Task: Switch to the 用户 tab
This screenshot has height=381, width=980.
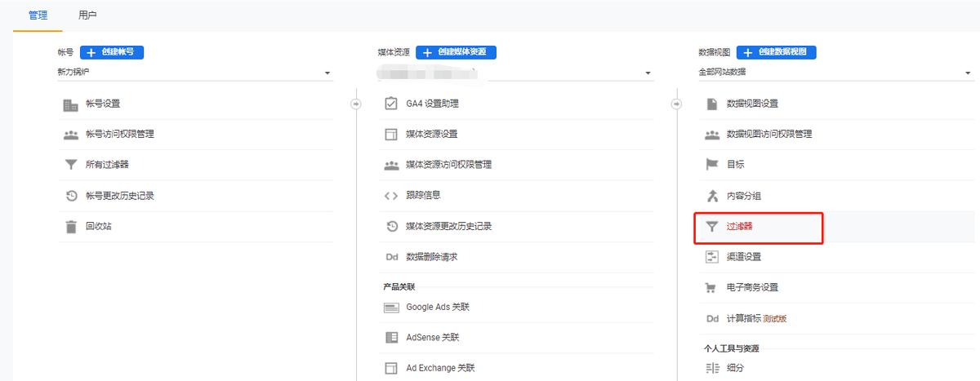Action: tap(89, 15)
